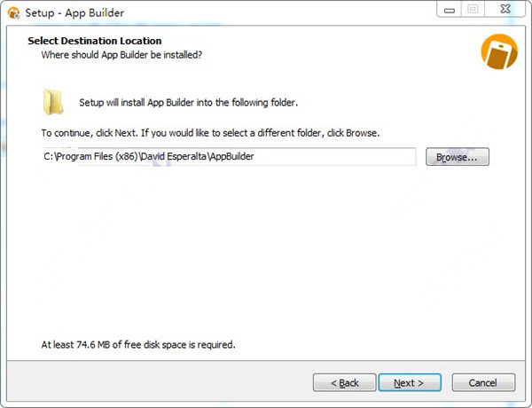532x408 pixels.
Task: Click the disabled maximize window button
Action: tap(473, 9)
